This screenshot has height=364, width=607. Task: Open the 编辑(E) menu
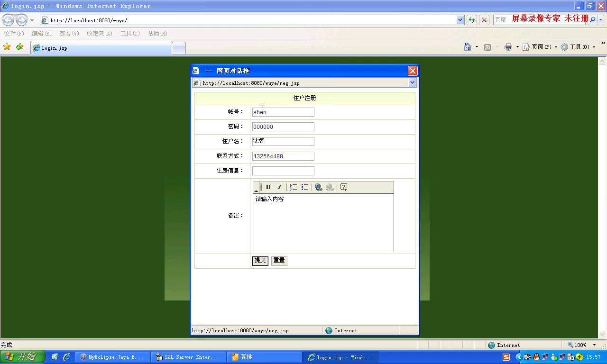42,34
